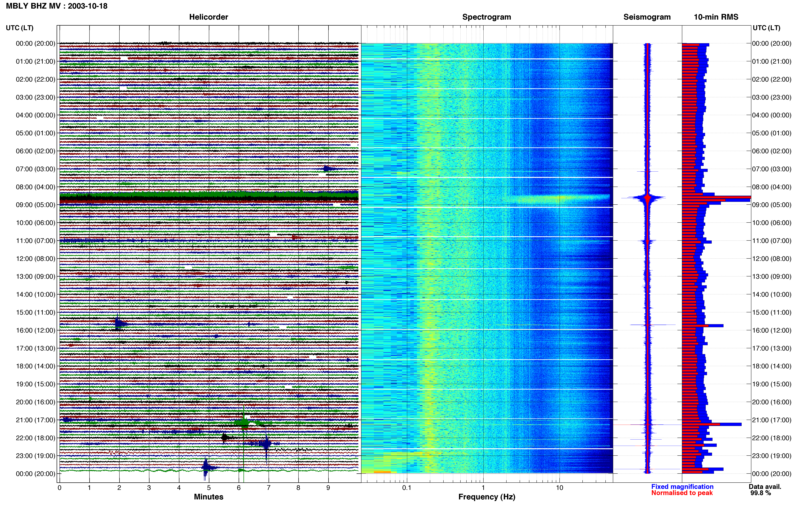Viewport: 812px width, 508px height.
Task: Click left time label '10:00 (06:00)'
Action: click(x=36, y=223)
